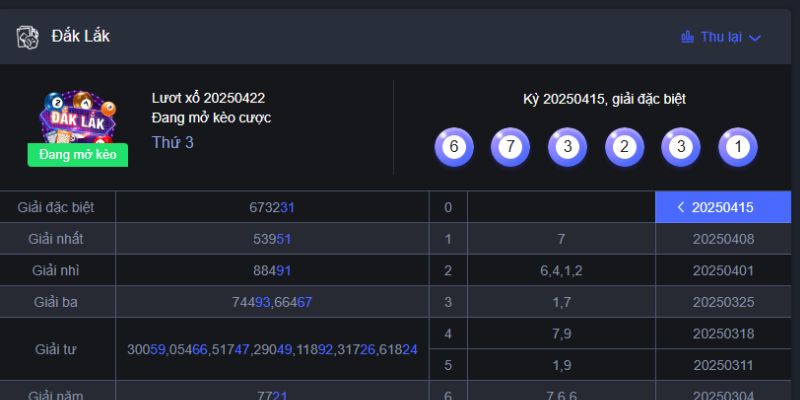Select draw date 20250318
Viewport: 800px width, 400px height.
pos(723,334)
